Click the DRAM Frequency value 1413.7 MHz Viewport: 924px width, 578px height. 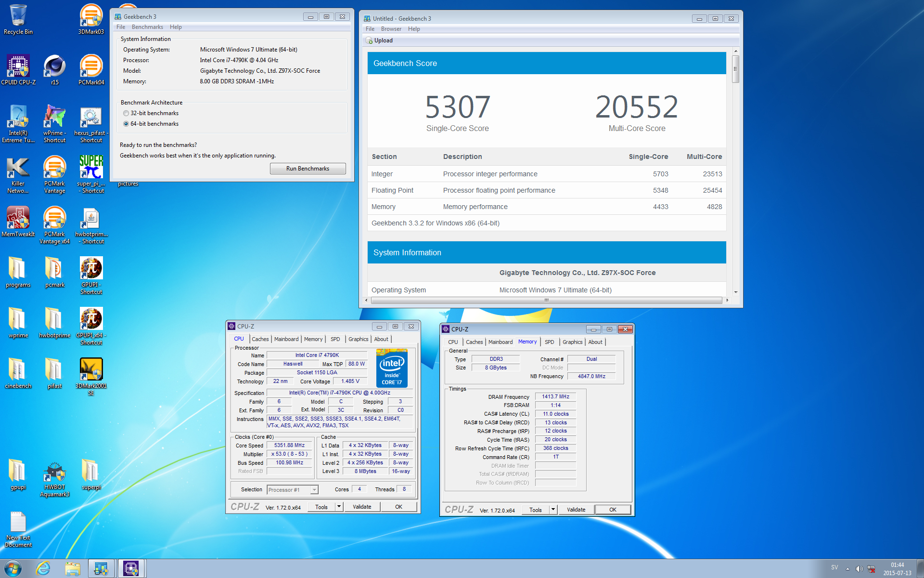point(556,397)
